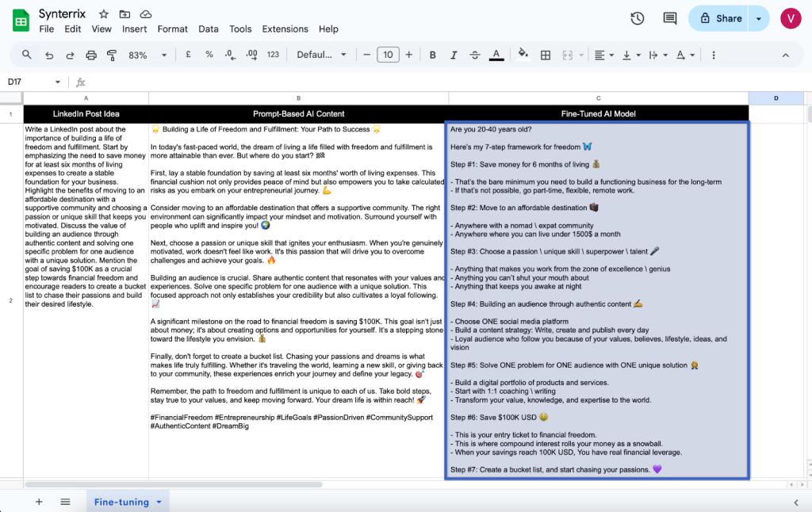Open the Google Sheets home icon

pos(21,21)
